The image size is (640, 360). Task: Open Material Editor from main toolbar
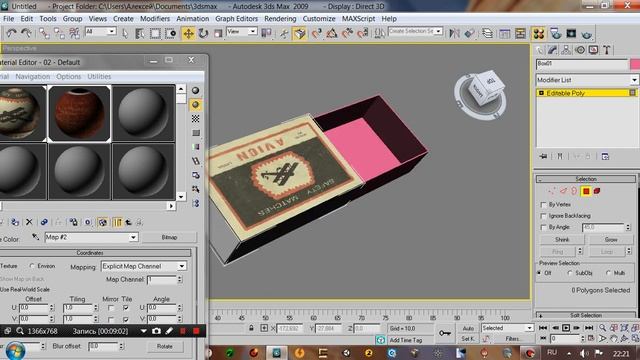pos(539,33)
